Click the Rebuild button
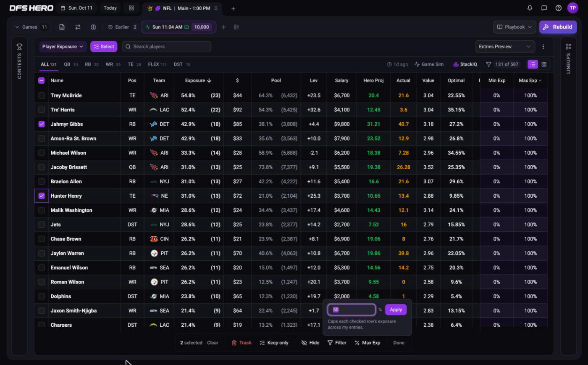 pos(558,27)
